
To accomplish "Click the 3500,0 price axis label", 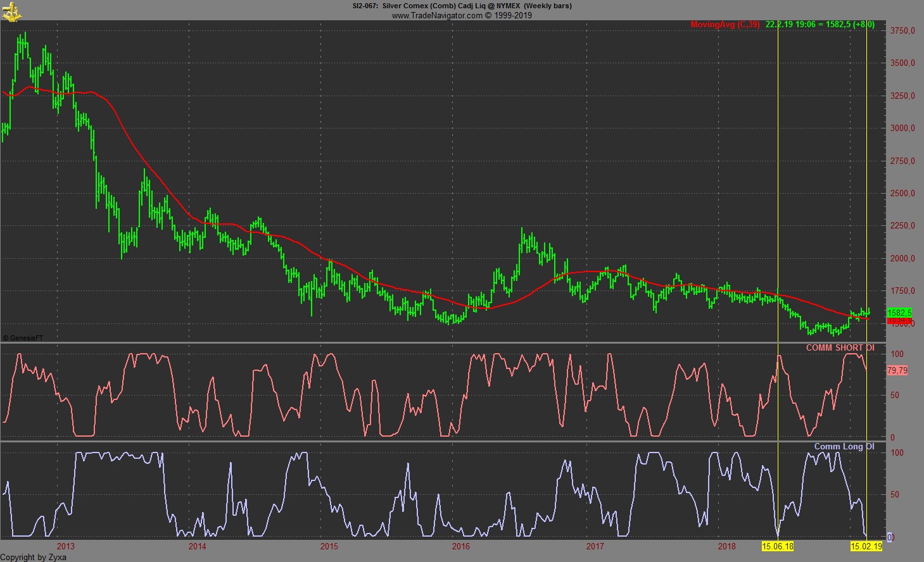I will click(902, 63).
